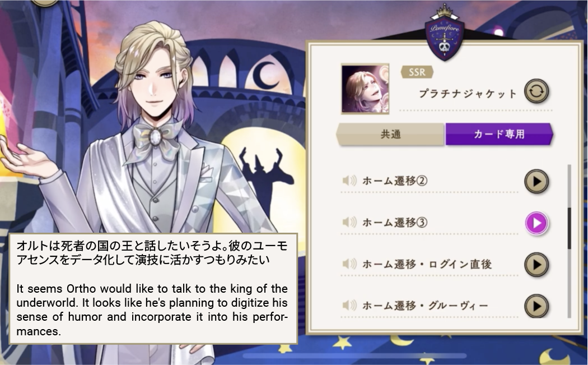Image resolution: width=588 pixels, height=365 pixels.
Task: Click the horizontal progress bar at bottom
Action: pos(354,355)
